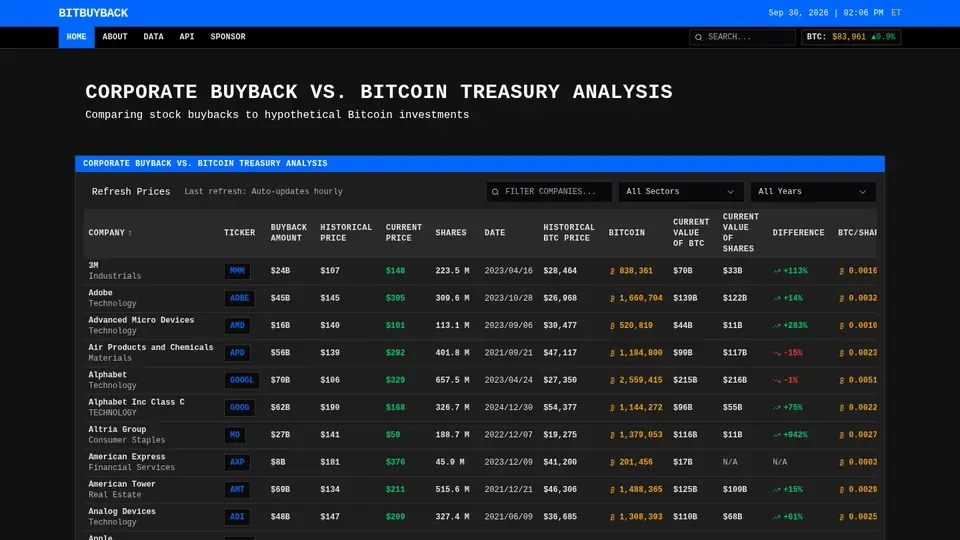Open the DATA menu item
Image resolution: width=960 pixels, height=540 pixels.
coord(153,37)
